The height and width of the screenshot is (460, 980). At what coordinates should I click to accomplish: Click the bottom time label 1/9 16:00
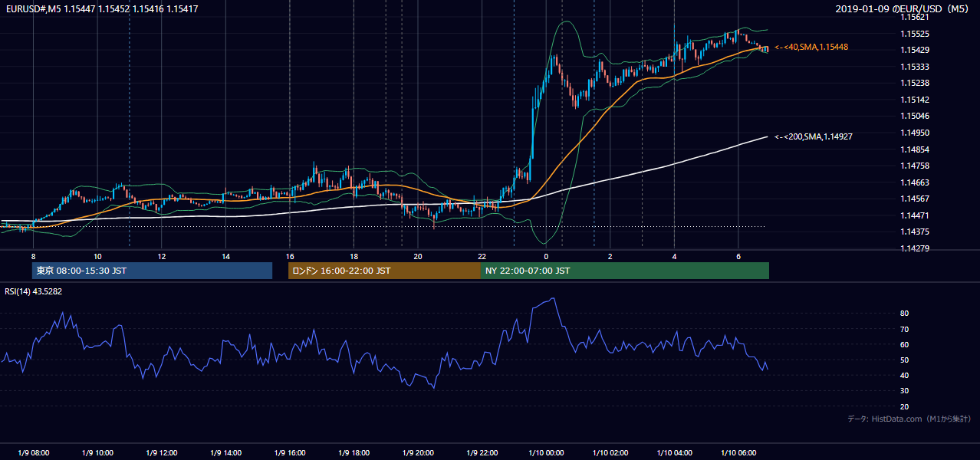point(289,453)
